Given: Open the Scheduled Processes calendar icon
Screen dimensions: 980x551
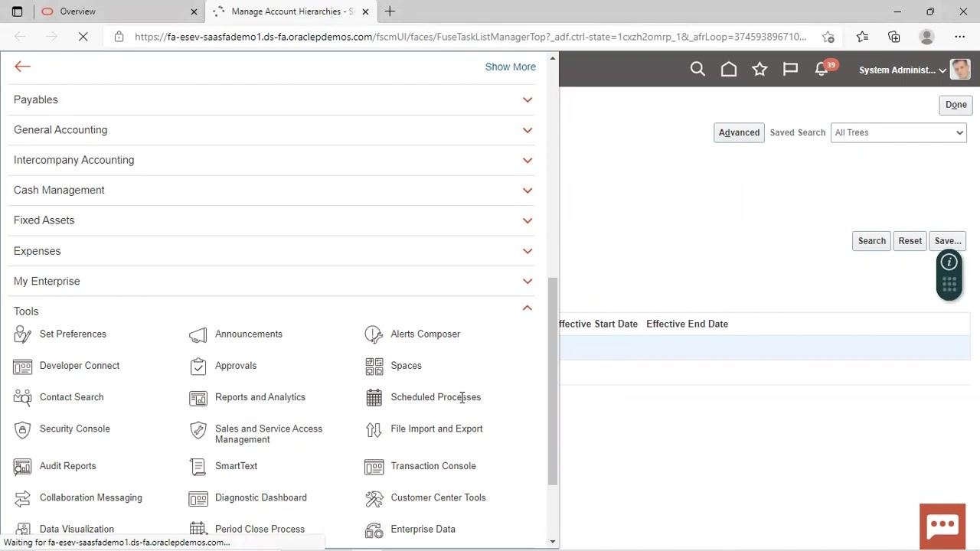Looking at the screenshot, I should tap(374, 397).
